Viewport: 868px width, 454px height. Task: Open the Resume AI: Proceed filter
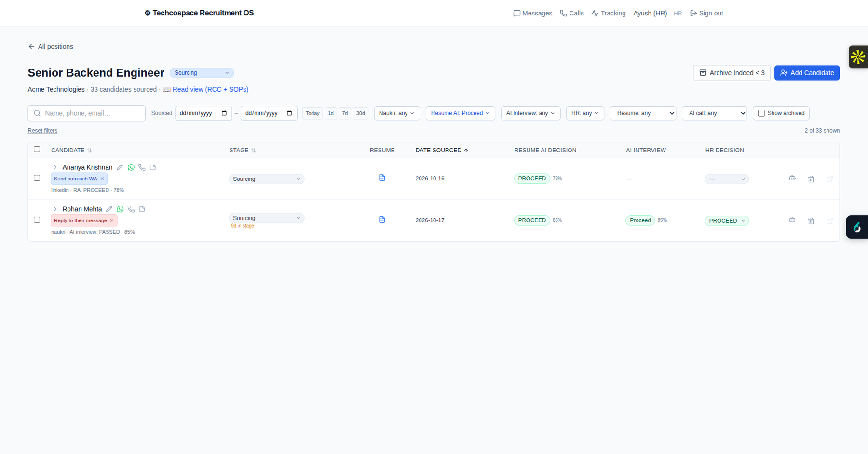(x=460, y=113)
